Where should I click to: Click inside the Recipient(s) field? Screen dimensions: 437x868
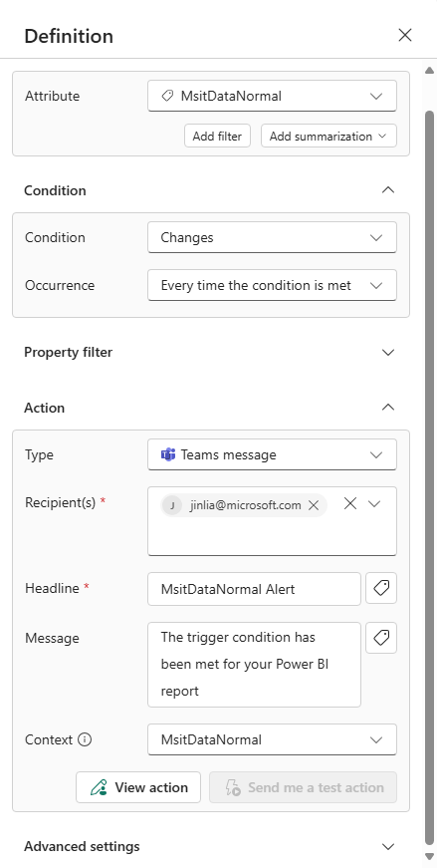[272, 521]
